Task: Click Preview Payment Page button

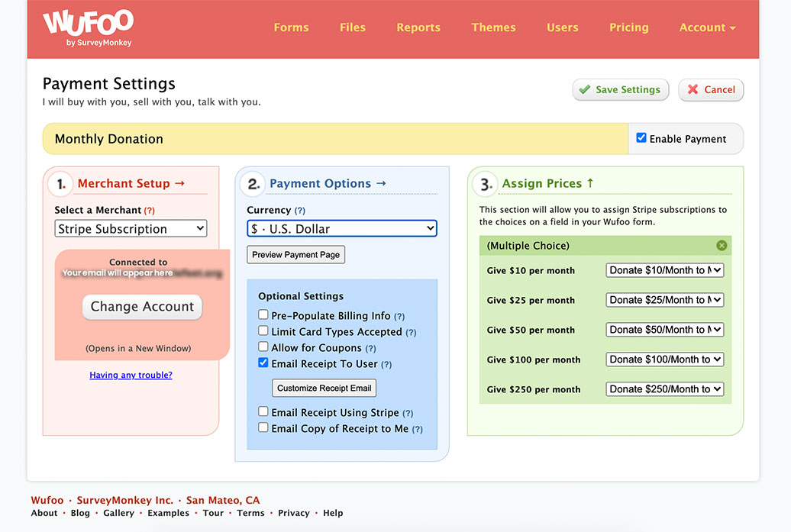Action: (295, 255)
